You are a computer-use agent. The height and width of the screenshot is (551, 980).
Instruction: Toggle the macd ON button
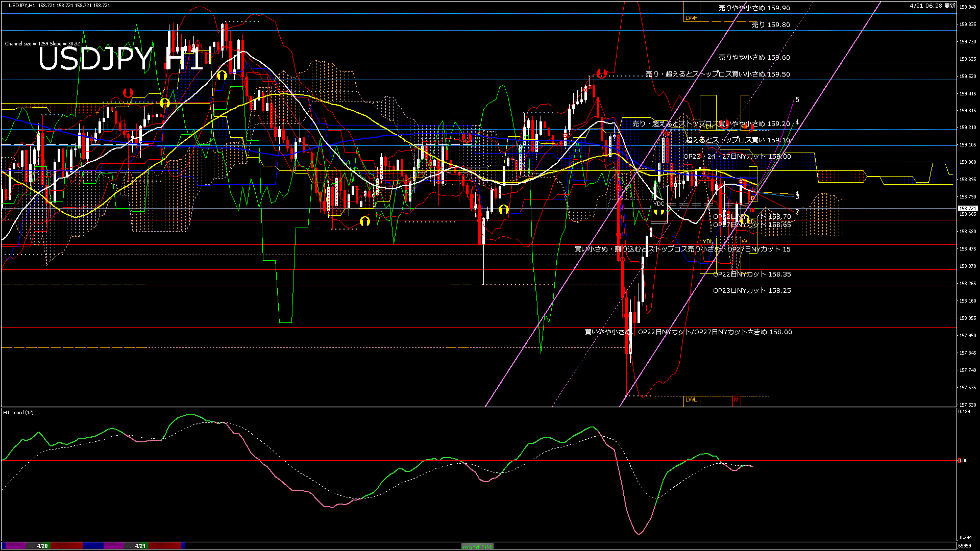click(x=477, y=546)
